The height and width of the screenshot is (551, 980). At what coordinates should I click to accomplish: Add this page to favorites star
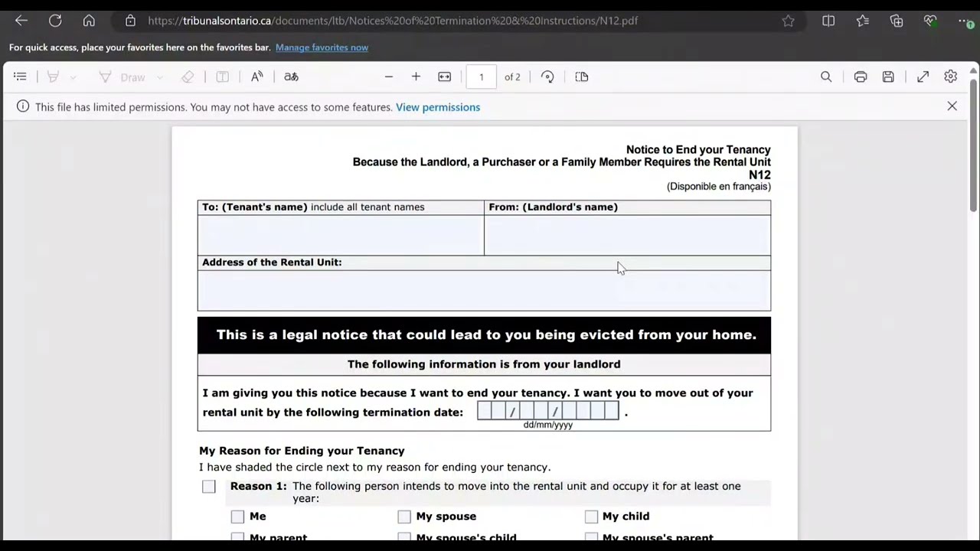pyautogui.click(x=788, y=21)
